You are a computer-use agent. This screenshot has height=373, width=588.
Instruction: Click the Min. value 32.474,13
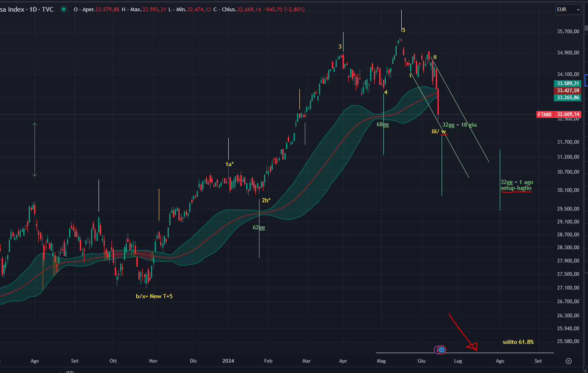coord(199,9)
